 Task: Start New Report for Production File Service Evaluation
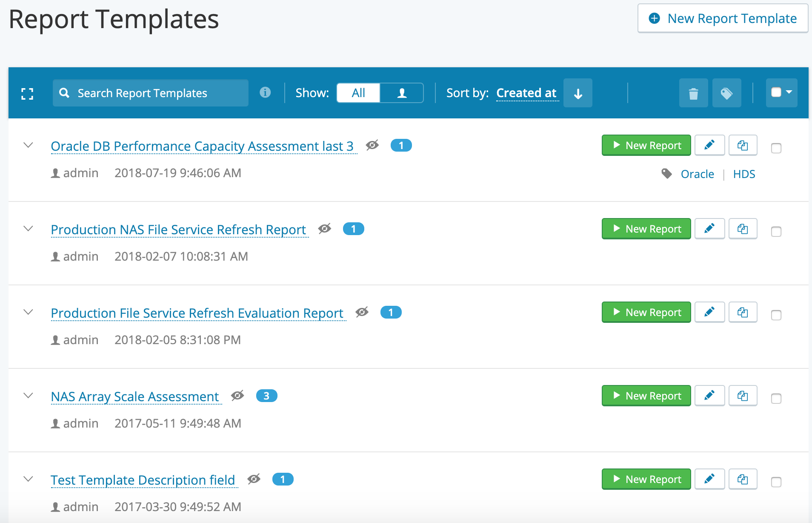click(x=646, y=312)
